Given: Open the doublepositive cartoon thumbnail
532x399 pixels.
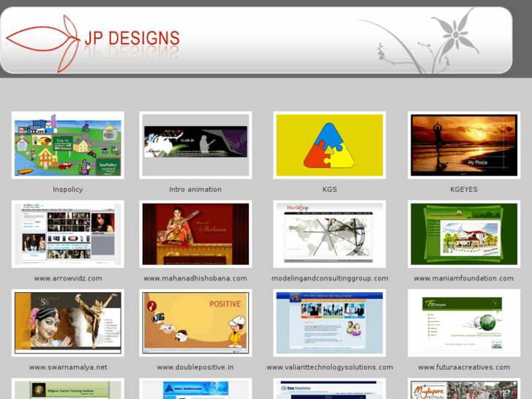Looking at the screenshot, I should [195, 323].
